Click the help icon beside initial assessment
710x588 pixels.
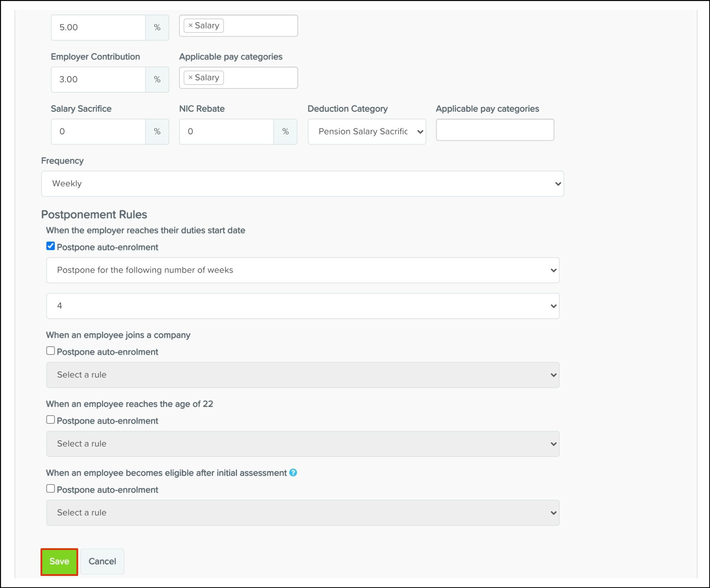click(293, 473)
